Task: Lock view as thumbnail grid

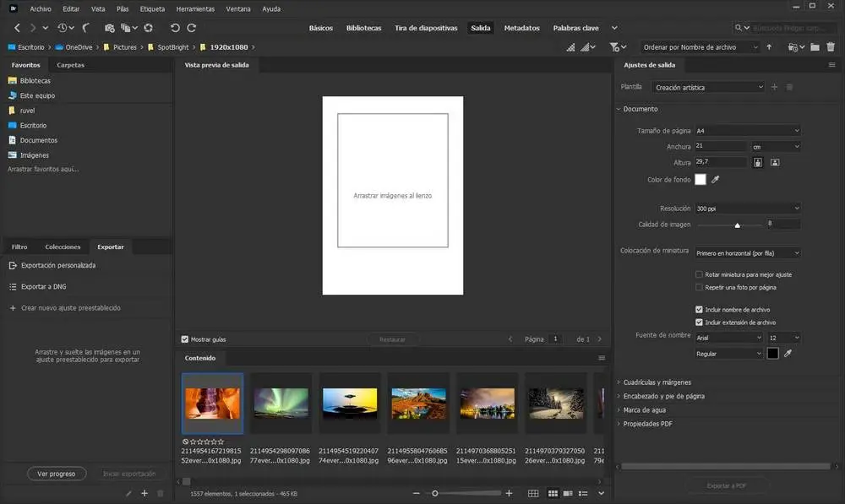Action: [x=533, y=493]
